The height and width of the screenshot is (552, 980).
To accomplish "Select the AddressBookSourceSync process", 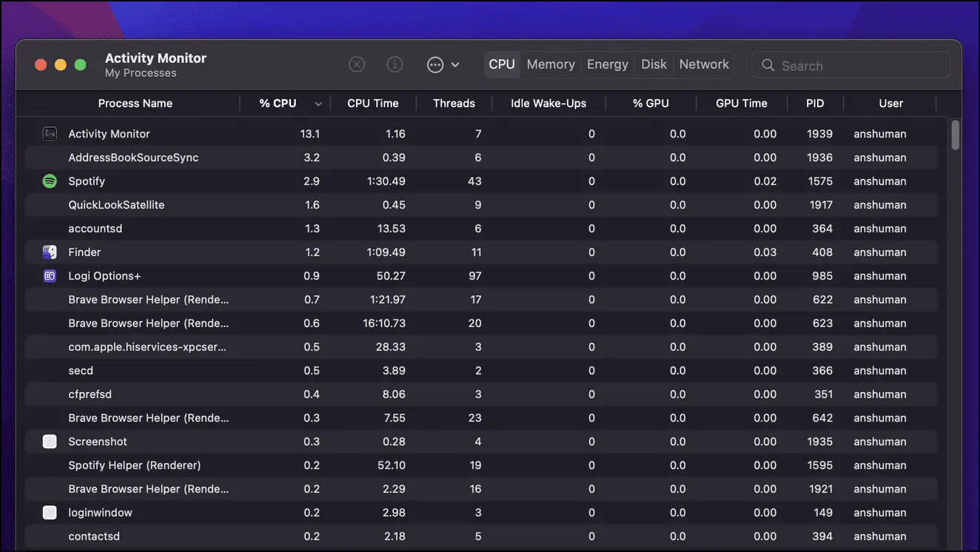I will click(x=481, y=158).
